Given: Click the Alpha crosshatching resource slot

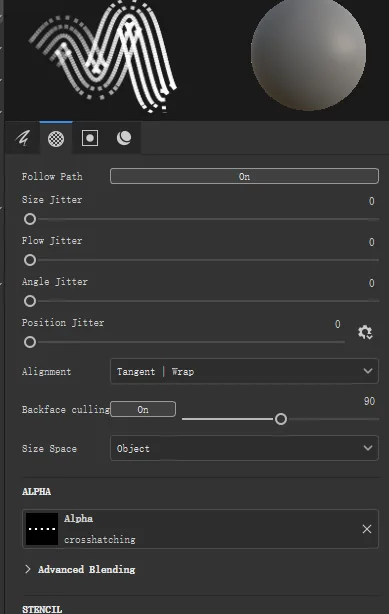Looking at the screenshot, I should 201,529.
